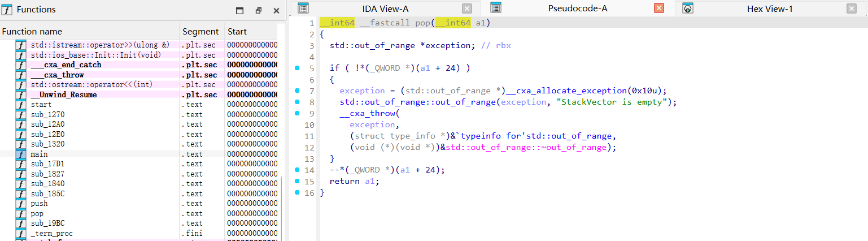Image resolution: width=868 pixels, height=241 pixels.
Task: Toggle breakpoint dot on line 16
Action: point(296,192)
